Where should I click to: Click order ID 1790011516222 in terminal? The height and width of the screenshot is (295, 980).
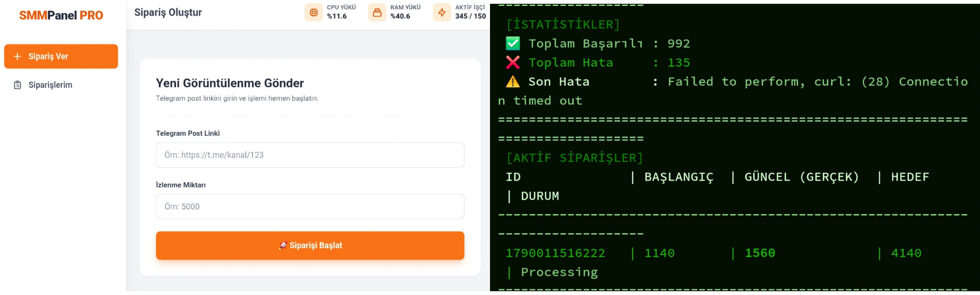point(555,253)
